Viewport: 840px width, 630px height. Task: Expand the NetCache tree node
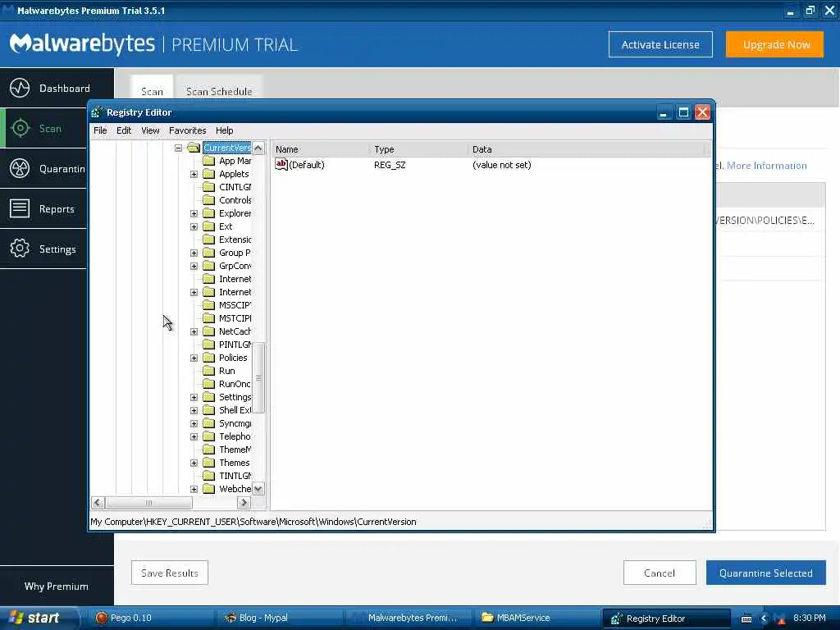(194, 331)
